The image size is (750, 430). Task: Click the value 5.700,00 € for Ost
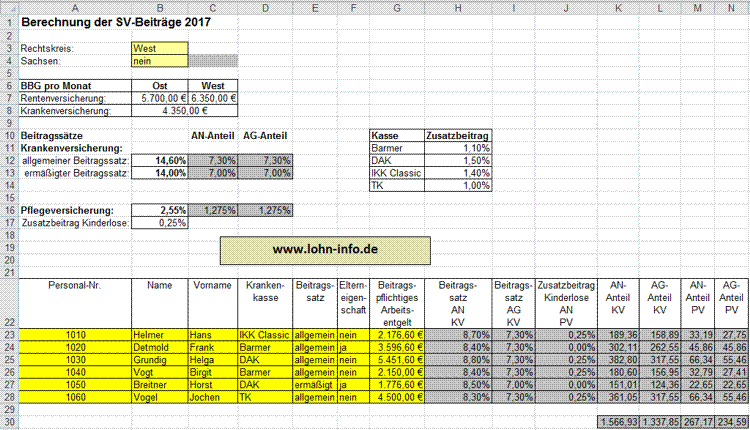pyautogui.click(x=160, y=98)
